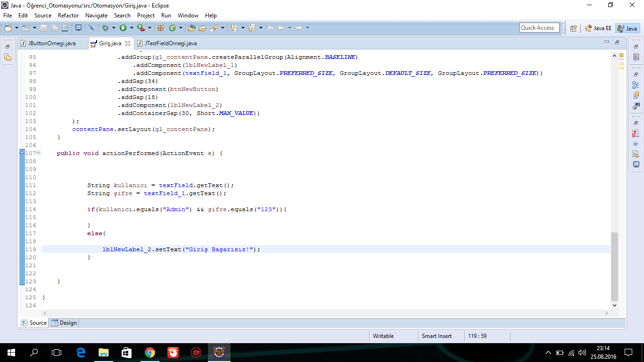The image size is (644, 362).
Task: Click the Open Type toolbar icon
Action: click(192, 28)
